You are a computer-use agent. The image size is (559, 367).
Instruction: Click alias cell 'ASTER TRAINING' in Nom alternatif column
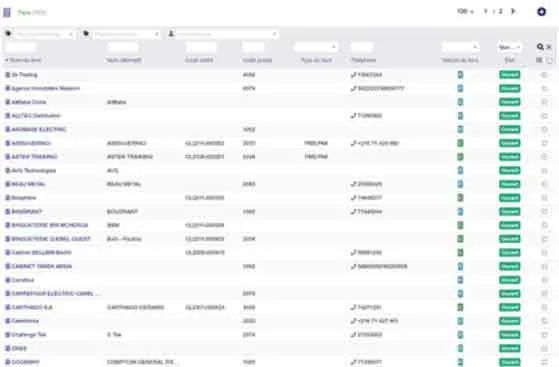point(130,157)
